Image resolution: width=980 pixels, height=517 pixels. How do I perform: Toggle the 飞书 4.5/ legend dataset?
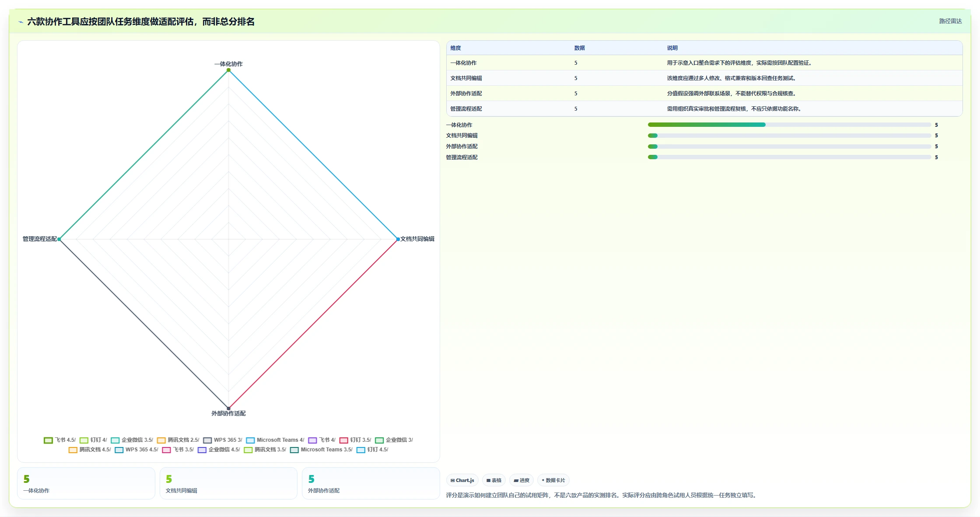[x=60, y=440]
